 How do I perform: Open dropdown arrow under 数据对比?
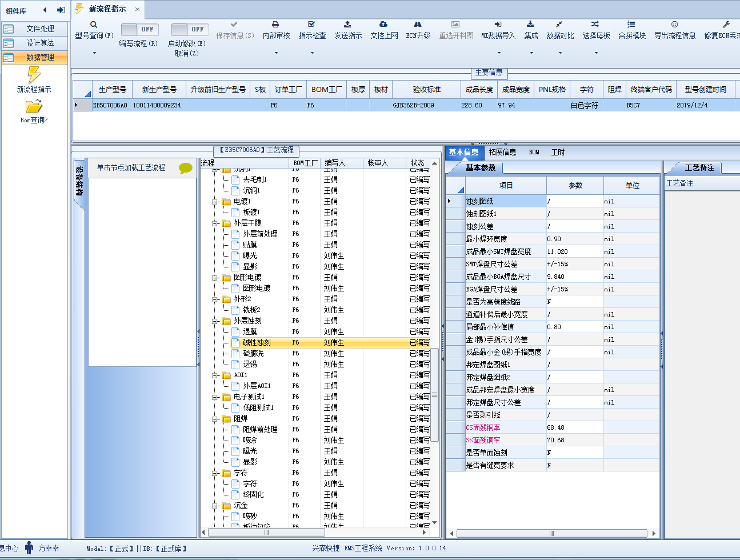(560, 53)
